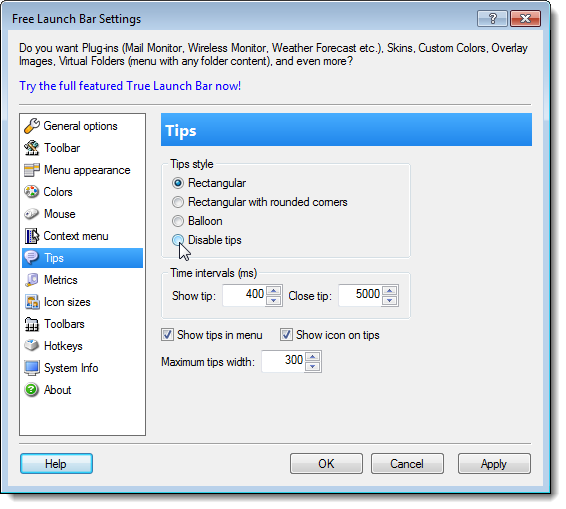This screenshot has width=566, height=509.
Task: Click the Show tip value field
Action: pos(244,295)
